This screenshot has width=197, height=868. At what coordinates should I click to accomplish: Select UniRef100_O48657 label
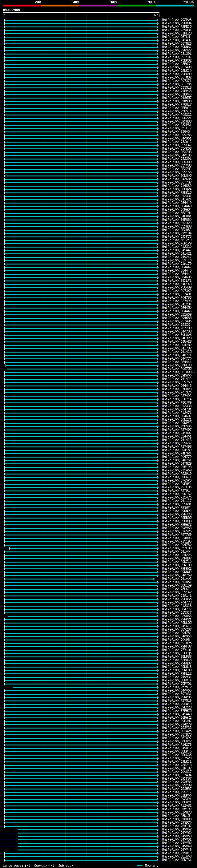pyautogui.click(x=176, y=98)
